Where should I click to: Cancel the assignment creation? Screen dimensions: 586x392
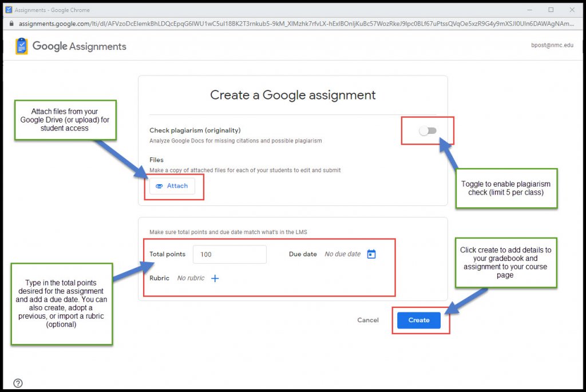(x=368, y=320)
